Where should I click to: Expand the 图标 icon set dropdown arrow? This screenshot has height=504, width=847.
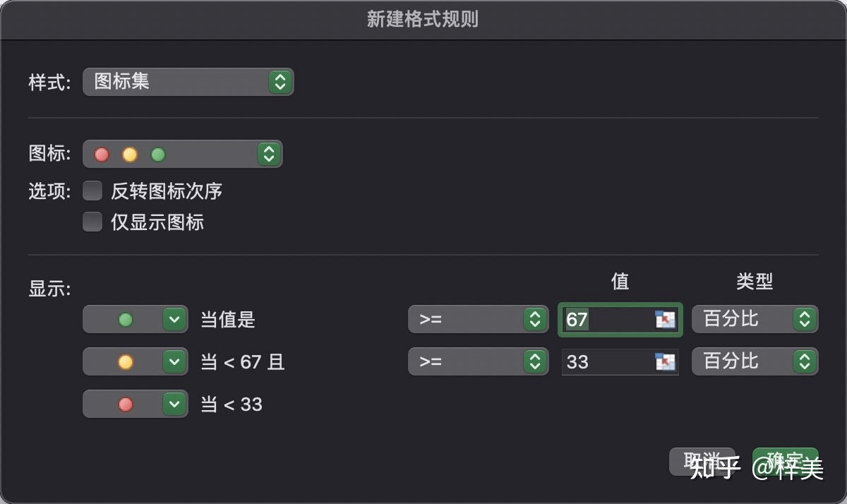pos(268,154)
